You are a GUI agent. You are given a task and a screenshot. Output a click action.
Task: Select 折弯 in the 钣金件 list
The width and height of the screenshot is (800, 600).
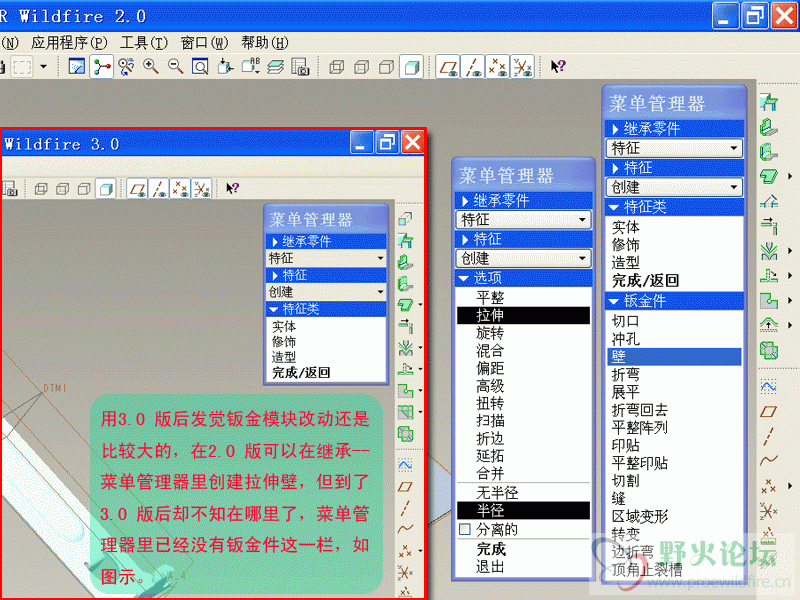pyautogui.click(x=626, y=374)
